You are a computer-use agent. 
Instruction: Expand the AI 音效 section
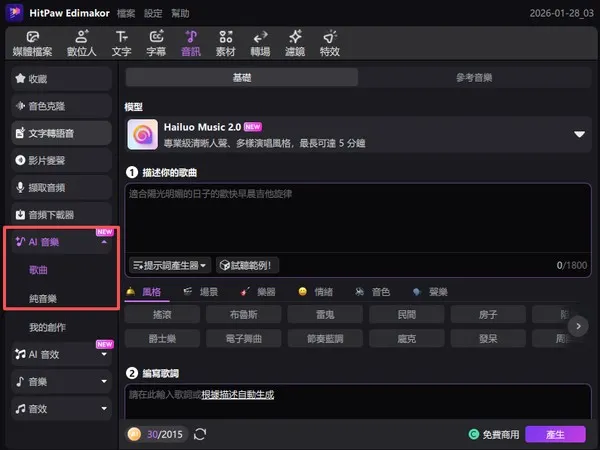tap(104, 354)
